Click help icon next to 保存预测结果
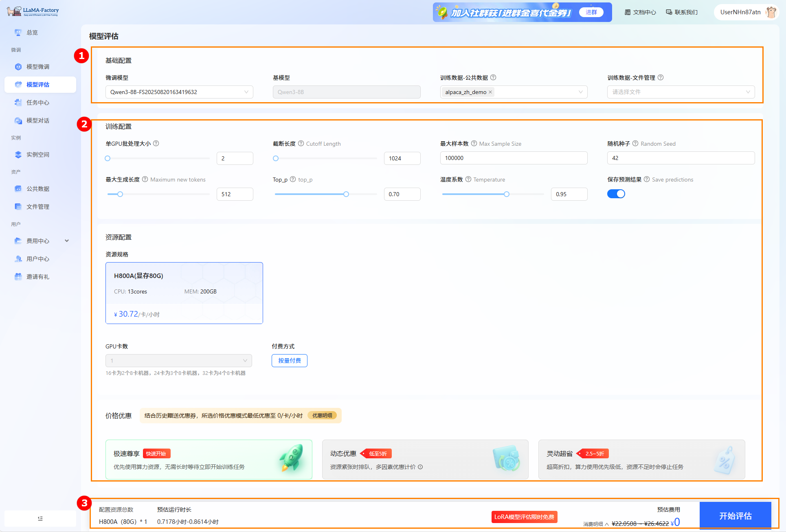This screenshot has height=532, width=786. pos(647,180)
